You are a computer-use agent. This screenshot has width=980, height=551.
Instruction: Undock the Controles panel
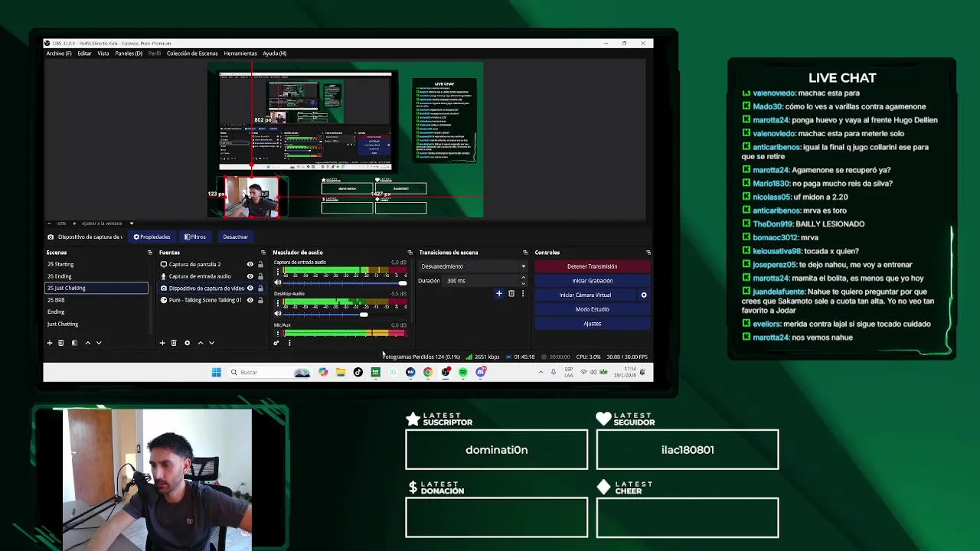tap(648, 253)
